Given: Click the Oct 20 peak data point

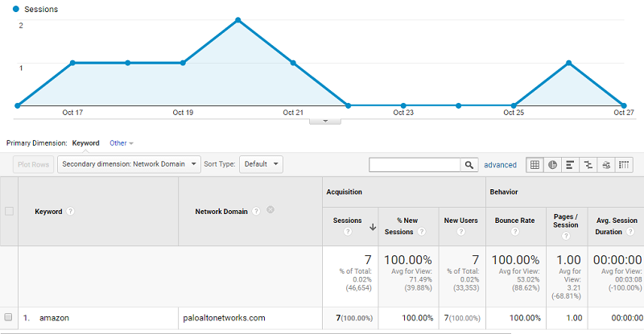Looking at the screenshot, I should click(237, 19).
